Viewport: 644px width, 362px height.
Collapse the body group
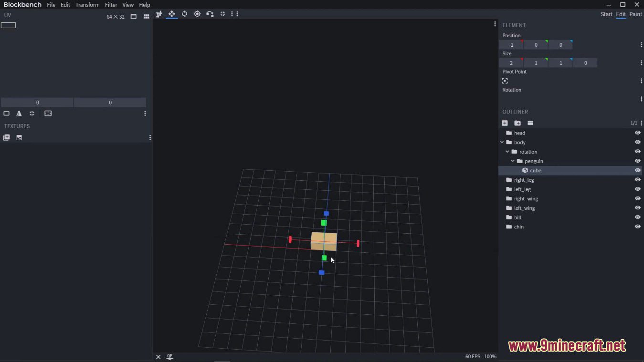502,142
